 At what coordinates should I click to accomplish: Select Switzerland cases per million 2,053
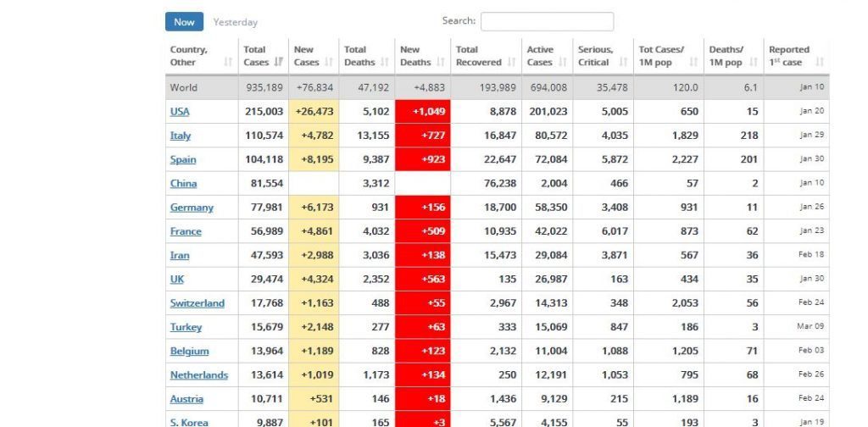point(685,303)
